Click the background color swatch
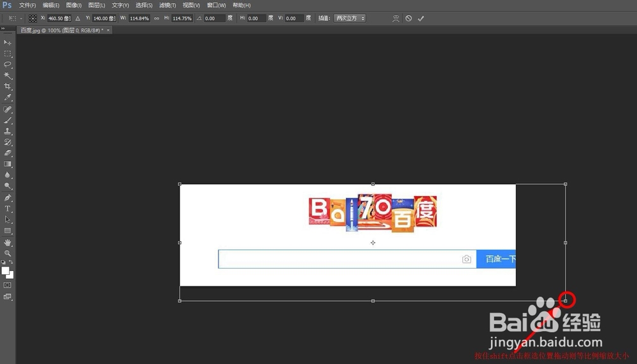The image size is (637, 364). pos(11,276)
